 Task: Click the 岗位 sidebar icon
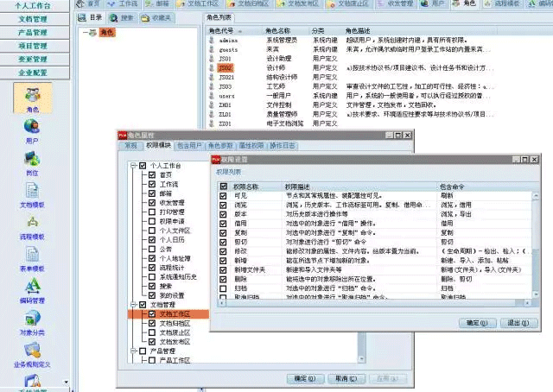click(x=32, y=161)
